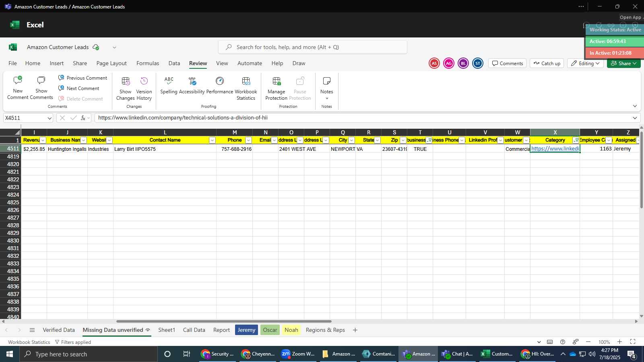The height and width of the screenshot is (362, 644).
Task: Zoom in using plus icon
Action: tap(620, 342)
